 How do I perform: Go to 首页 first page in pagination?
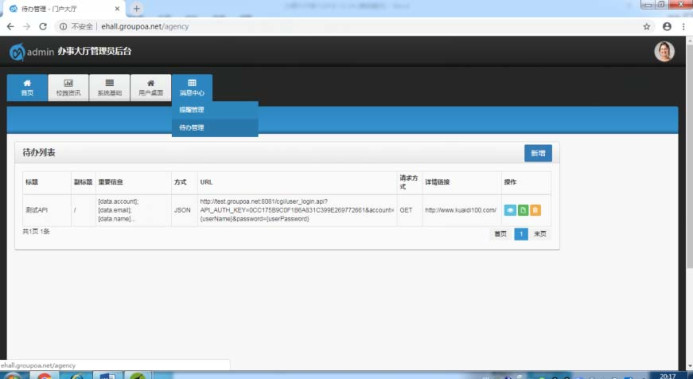500,234
